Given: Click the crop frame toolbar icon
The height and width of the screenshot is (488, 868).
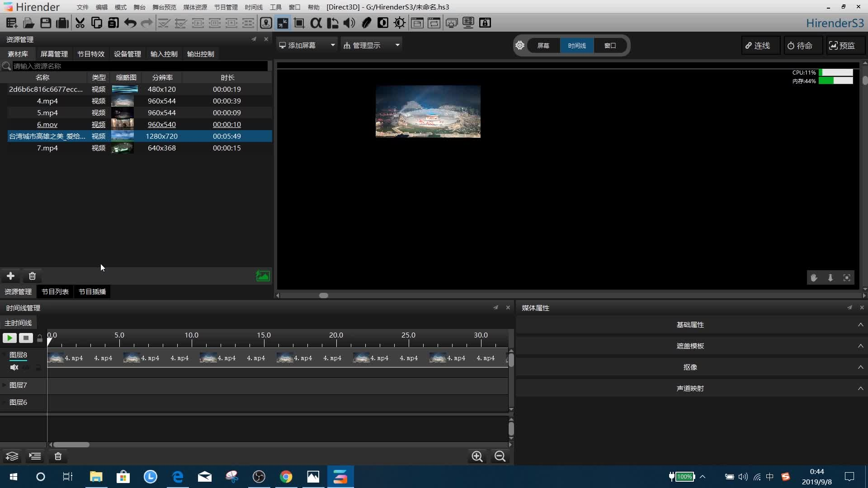Looking at the screenshot, I should coord(299,23).
